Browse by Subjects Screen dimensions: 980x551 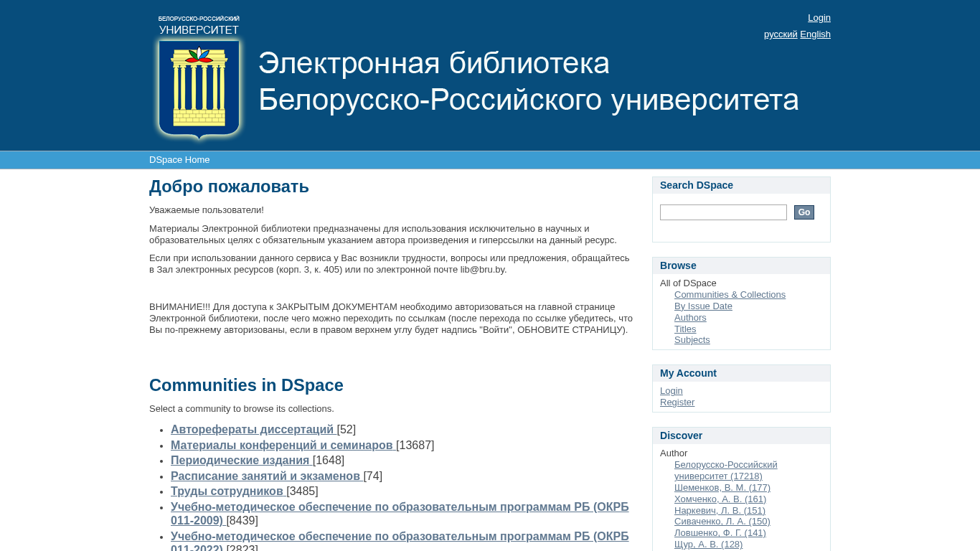(692, 340)
